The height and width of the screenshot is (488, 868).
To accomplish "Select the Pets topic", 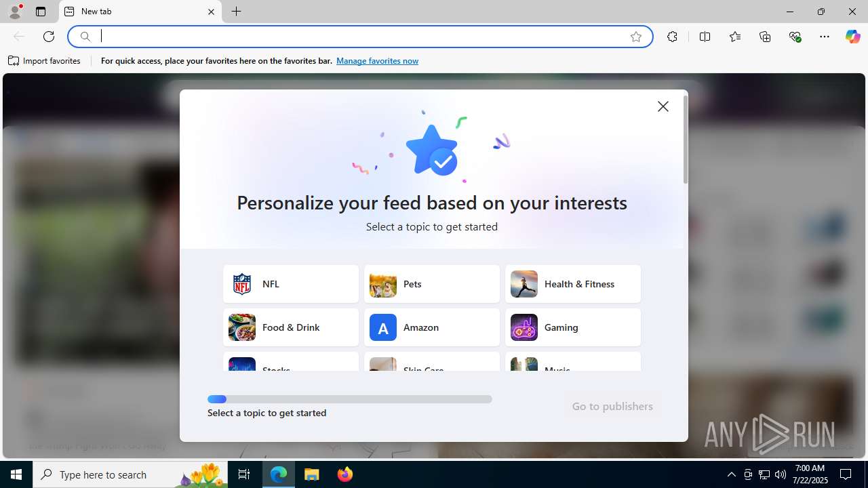I will pyautogui.click(x=432, y=284).
